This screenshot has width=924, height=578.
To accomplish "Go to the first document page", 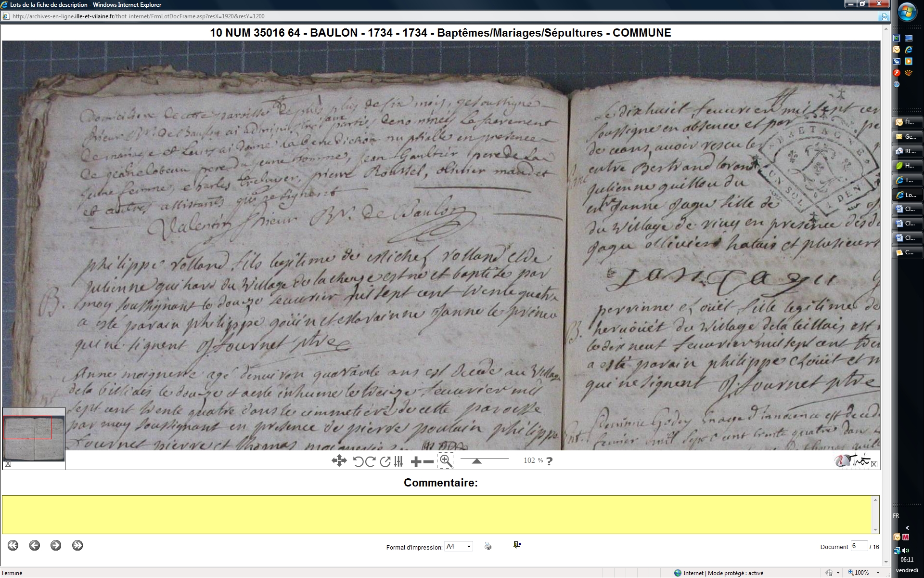I will (x=13, y=545).
